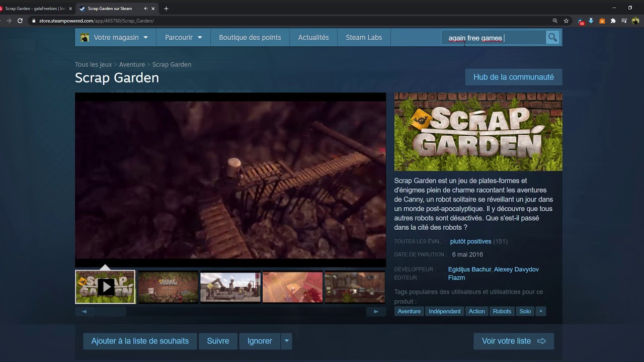Image resolution: width=644 pixels, height=362 pixels.
Task: Open the orange shopping bag extension
Action: click(602, 21)
